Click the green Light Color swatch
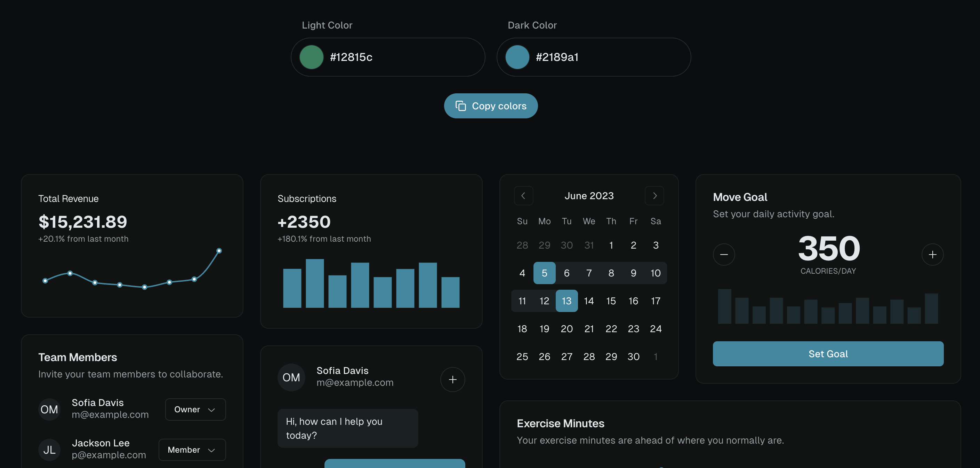The width and height of the screenshot is (980, 468). point(311,57)
